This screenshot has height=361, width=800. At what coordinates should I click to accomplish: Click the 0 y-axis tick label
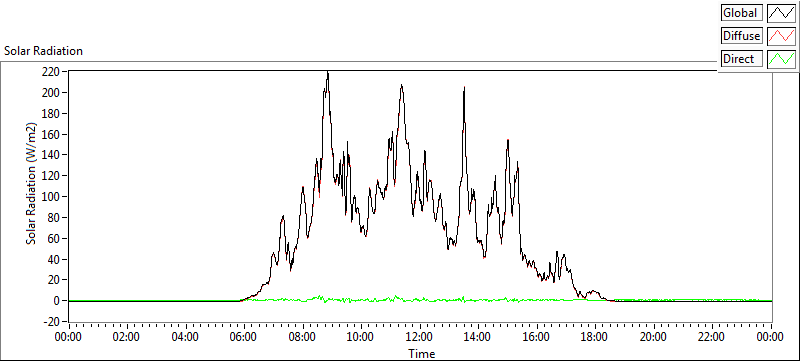pos(57,301)
